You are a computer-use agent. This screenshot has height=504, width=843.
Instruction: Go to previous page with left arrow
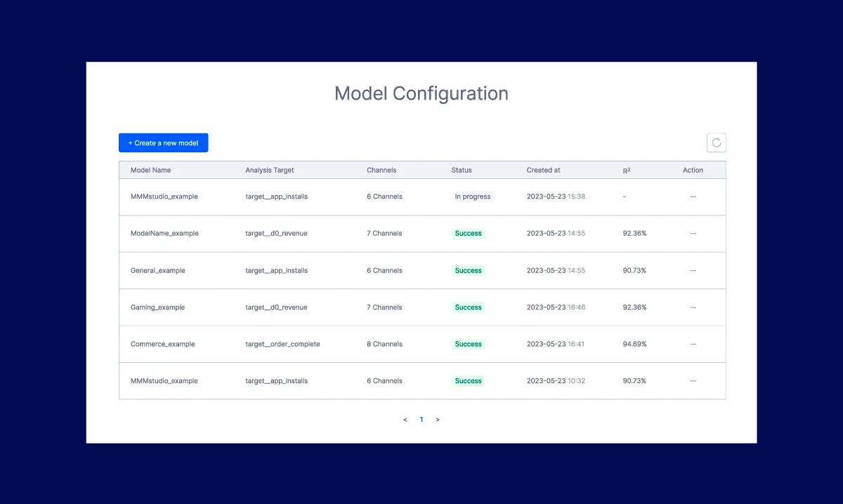click(x=405, y=420)
